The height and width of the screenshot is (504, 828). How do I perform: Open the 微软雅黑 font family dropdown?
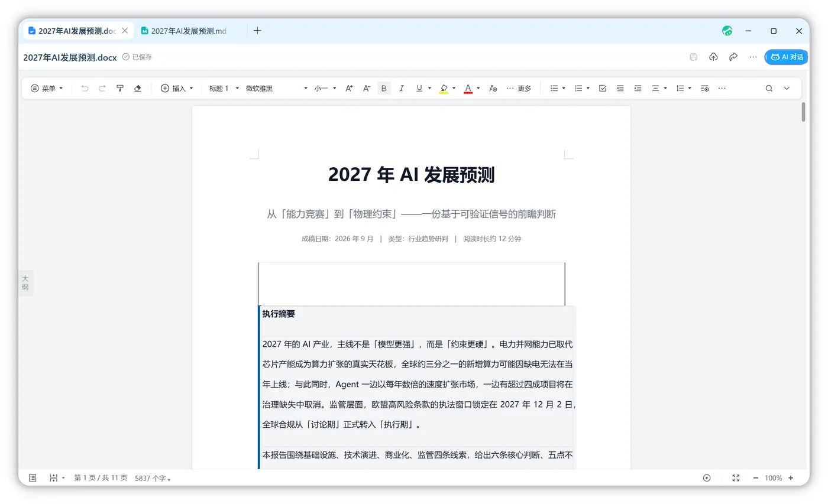click(277, 88)
